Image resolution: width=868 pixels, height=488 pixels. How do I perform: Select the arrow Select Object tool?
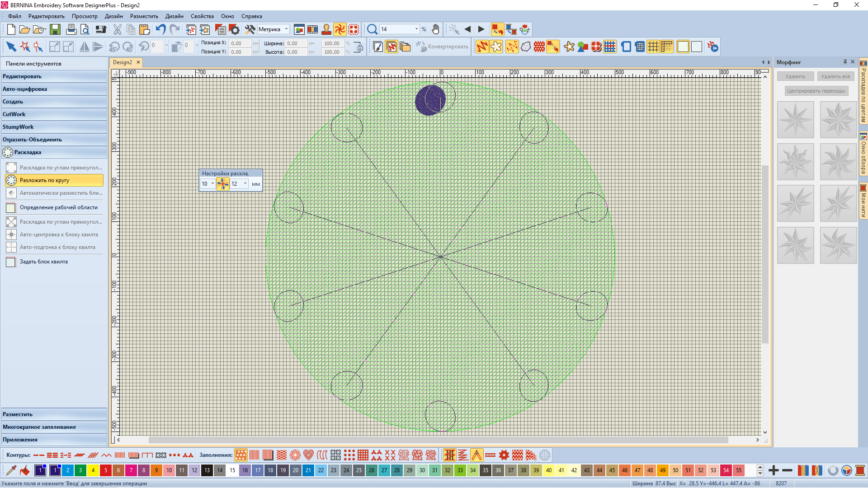click(11, 47)
